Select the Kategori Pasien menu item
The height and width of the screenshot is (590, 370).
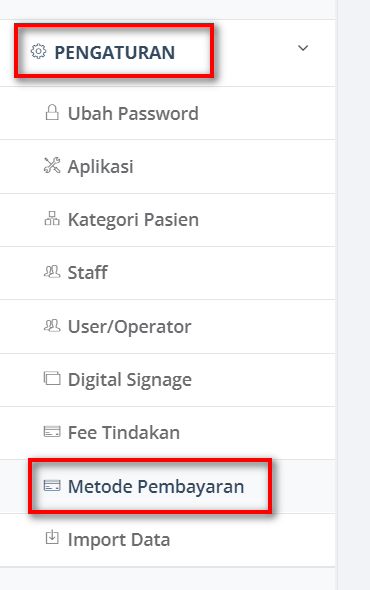[167, 220]
